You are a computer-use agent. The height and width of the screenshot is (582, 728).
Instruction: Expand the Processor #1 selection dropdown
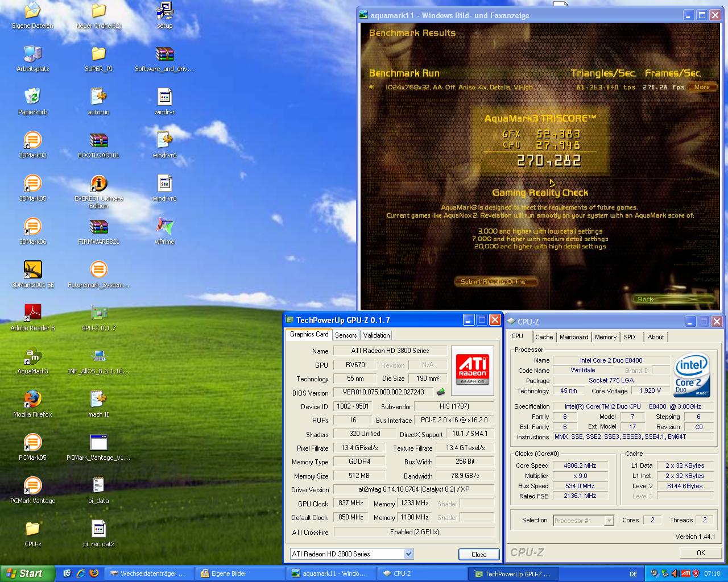[x=609, y=520]
